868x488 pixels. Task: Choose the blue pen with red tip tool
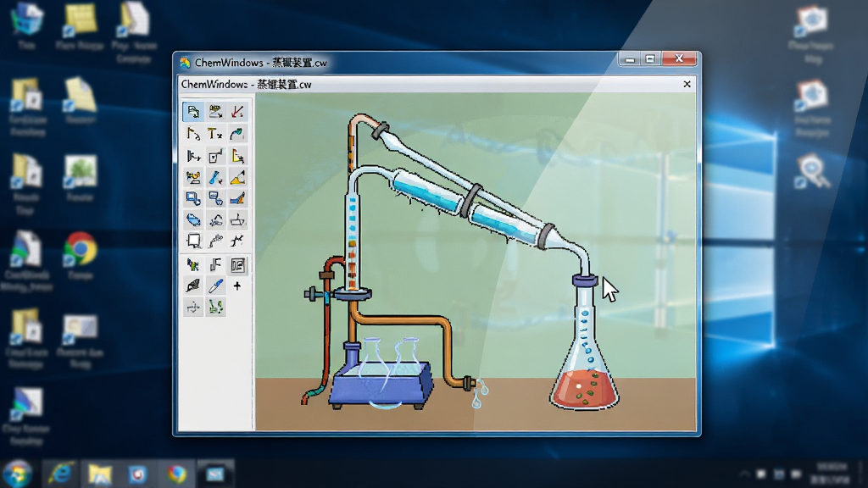pyautogui.click(x=215, y=177)
